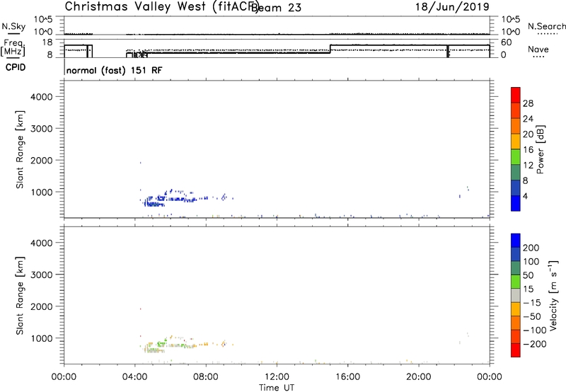Click the '4000' tick on the power panel
The height and width of the screenshot is (392, 566).
pyautogui.click(x=42, y=97)
